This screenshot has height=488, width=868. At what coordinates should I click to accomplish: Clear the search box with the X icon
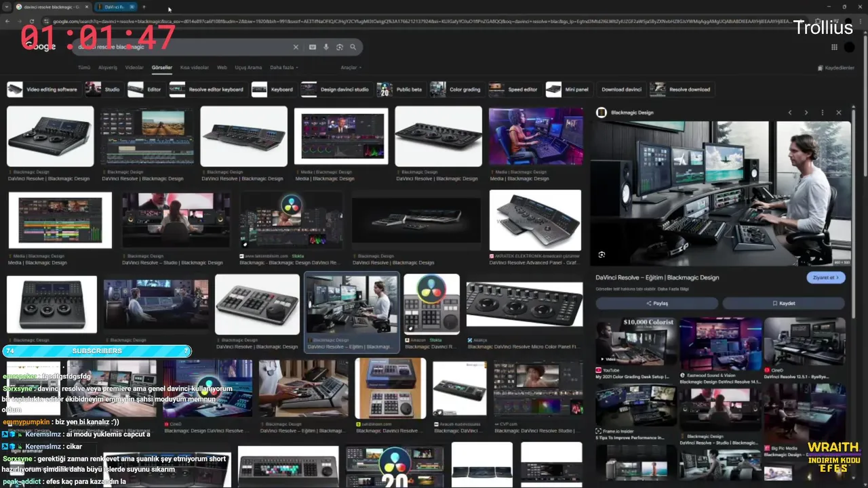(x=296, y=47)
